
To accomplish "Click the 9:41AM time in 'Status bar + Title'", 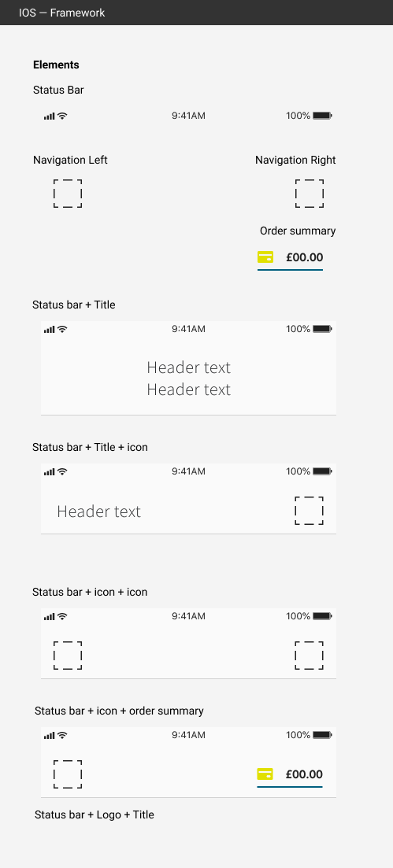I will (188, 329).
